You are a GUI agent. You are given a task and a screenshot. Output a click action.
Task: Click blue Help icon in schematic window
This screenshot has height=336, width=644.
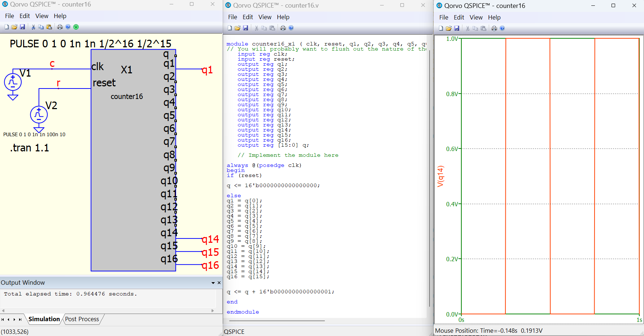click(68, 27)
